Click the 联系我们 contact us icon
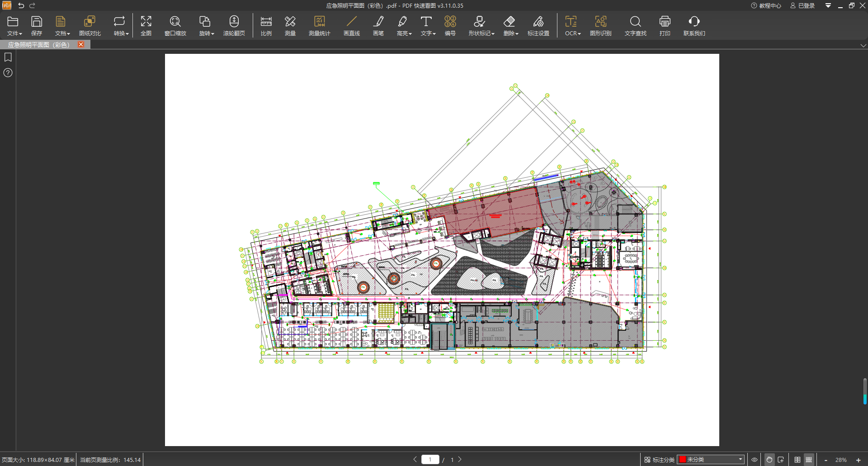 pos(694,26)
